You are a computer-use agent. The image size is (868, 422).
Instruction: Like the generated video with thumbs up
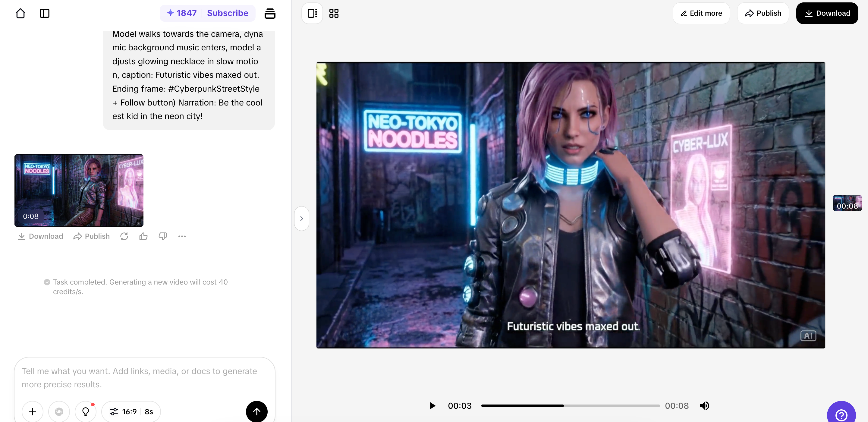click(x=143, y=236)
